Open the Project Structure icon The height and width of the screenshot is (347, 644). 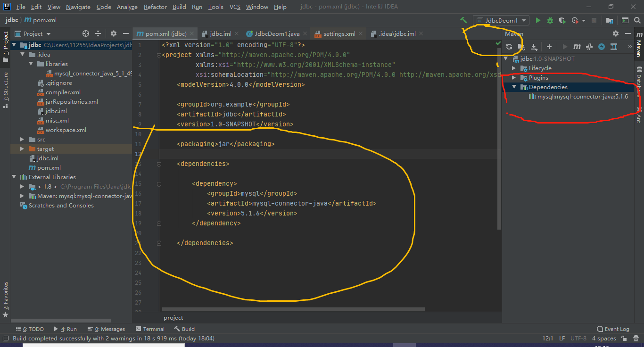click(x=610, y=20)
